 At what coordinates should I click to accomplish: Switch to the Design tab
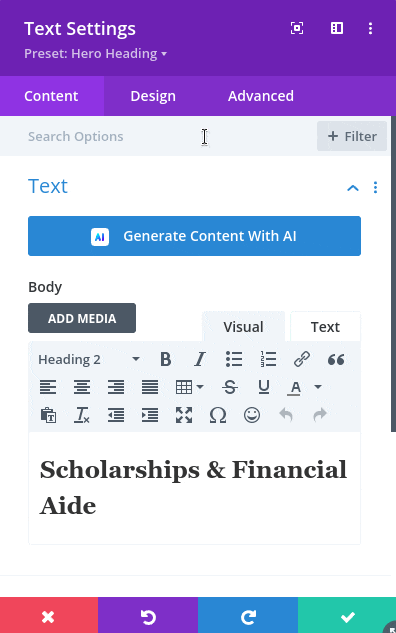[153, 96]
